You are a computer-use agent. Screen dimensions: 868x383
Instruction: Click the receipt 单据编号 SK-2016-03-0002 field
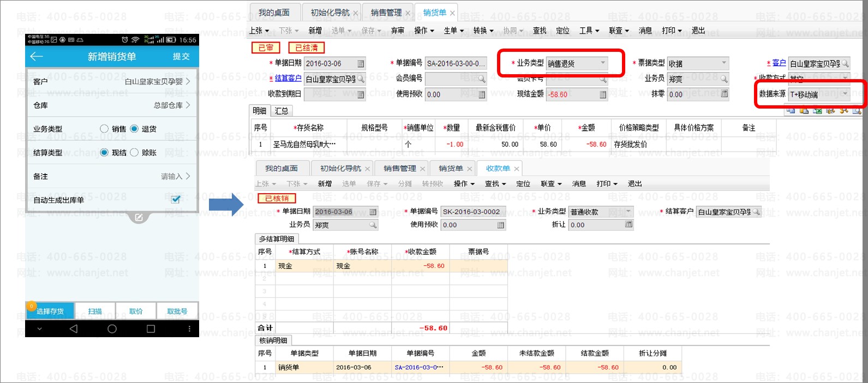click(x=472, y=212)
